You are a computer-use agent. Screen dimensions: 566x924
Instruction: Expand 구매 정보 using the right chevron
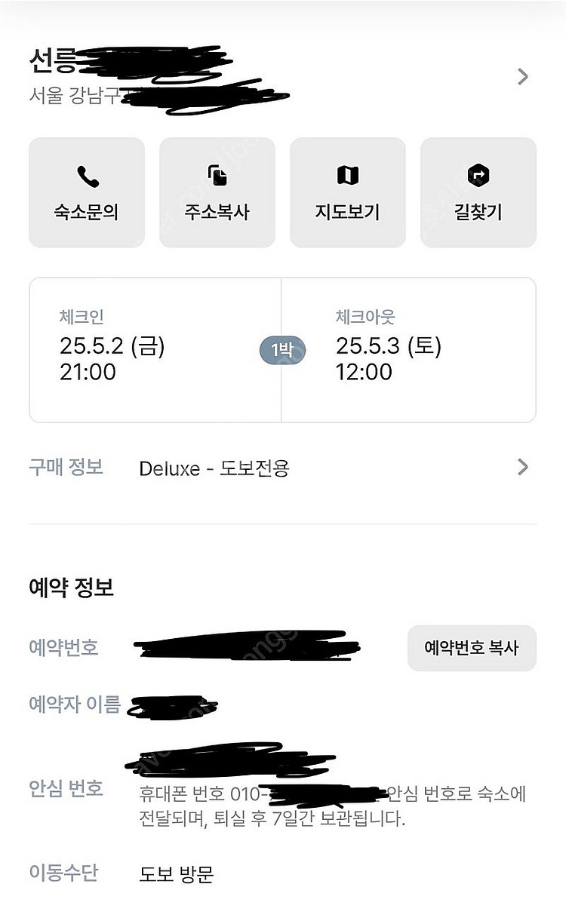(522, 468)
